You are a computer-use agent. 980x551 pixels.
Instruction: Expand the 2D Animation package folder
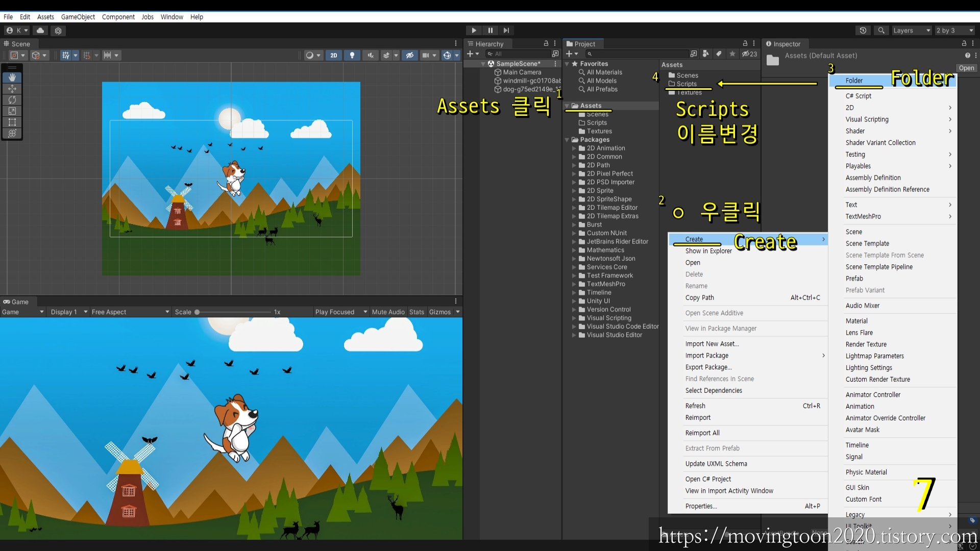574,148
